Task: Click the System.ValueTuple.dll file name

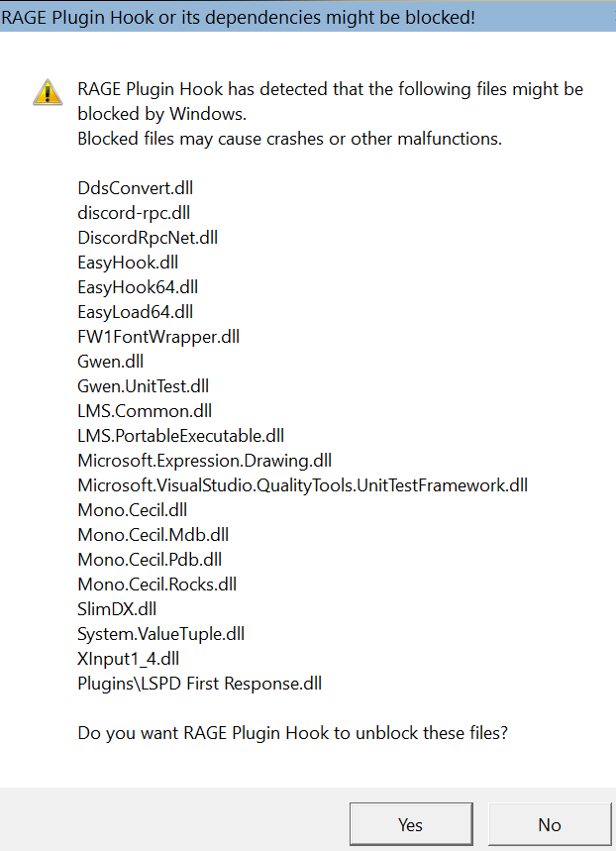Action: (x=161, y=634)
